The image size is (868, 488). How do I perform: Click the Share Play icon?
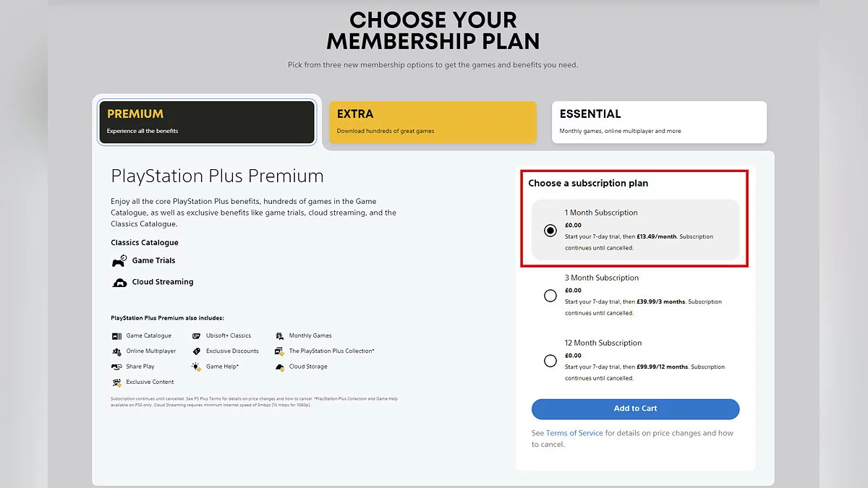[x=116, y=367]
